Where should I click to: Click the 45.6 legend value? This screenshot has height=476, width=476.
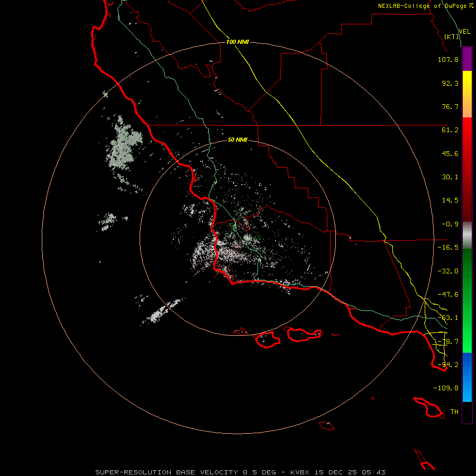click(x=450, y=153)
